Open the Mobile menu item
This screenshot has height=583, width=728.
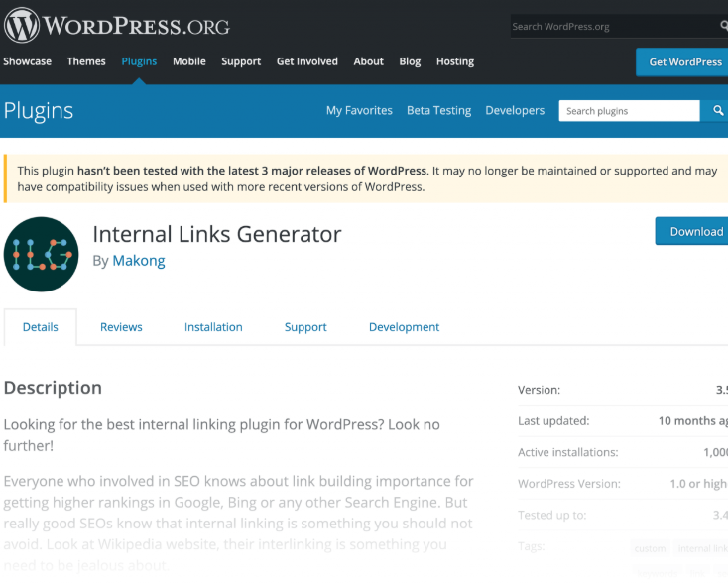189,61
